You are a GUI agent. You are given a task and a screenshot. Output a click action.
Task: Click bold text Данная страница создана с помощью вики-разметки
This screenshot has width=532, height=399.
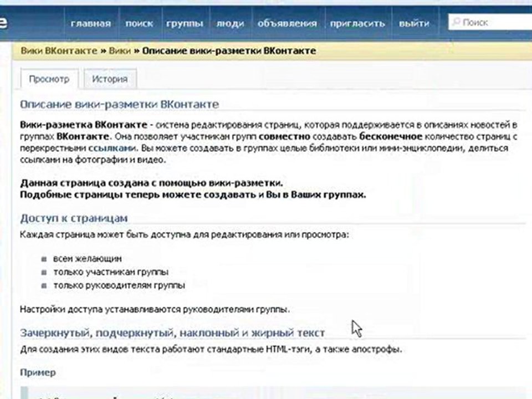pyautogui.click(x=151, y=183)
